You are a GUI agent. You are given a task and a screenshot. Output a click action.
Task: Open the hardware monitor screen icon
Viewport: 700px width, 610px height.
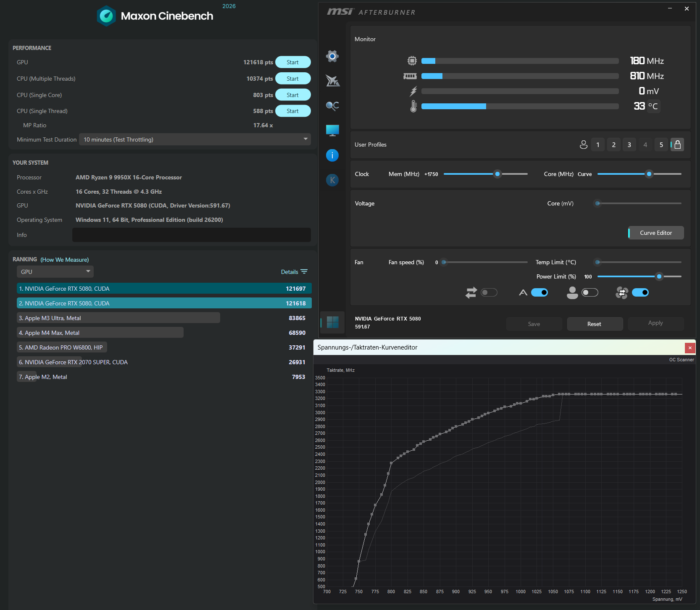tap(332, 130)
